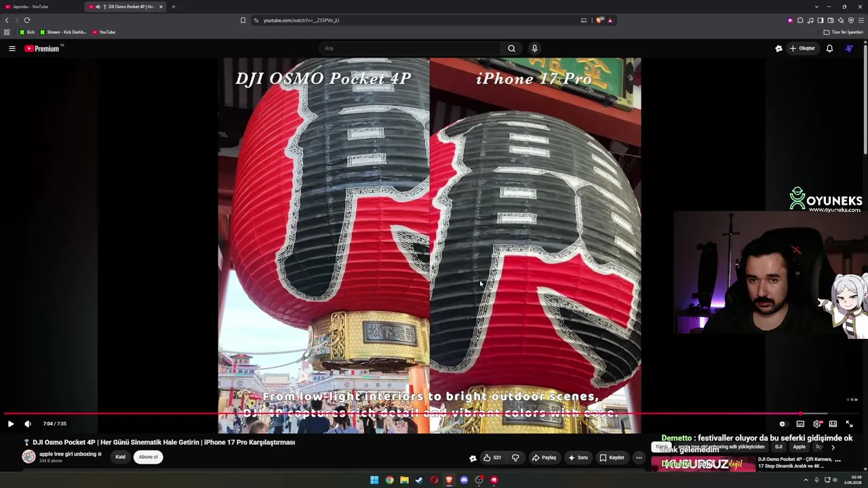Reload the page in the browser
The height and width of the screenshot is (488, 868).
coord(27,20)
